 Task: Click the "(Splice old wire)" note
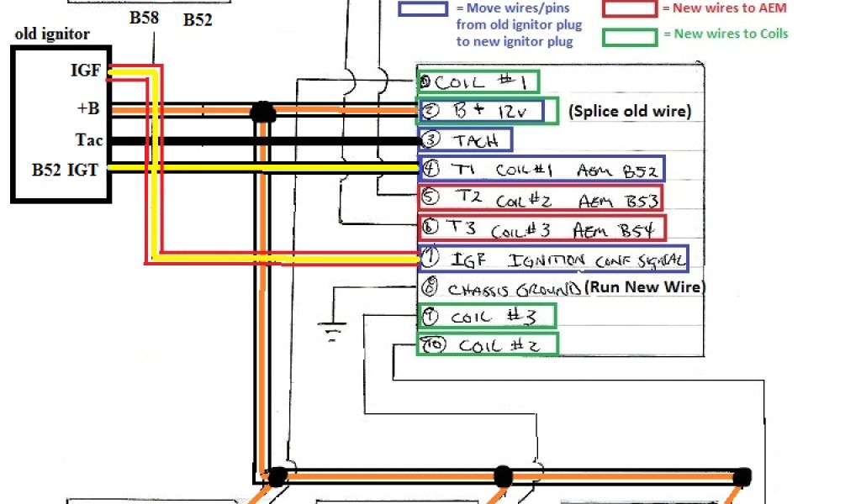(x=630, y=111)
